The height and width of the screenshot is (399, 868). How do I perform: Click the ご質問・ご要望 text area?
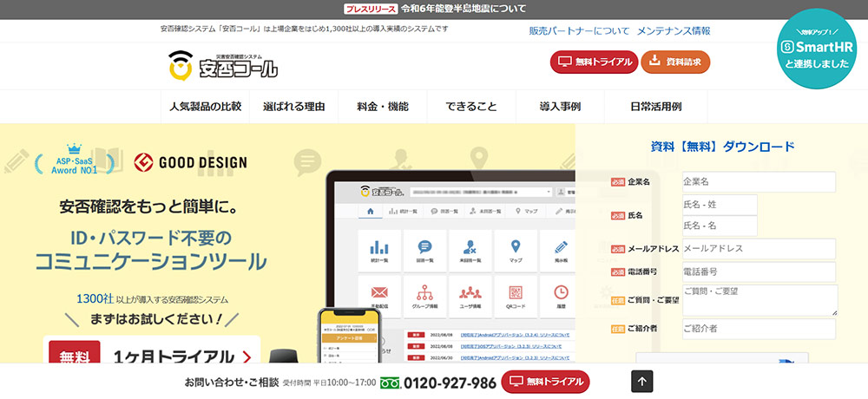pos(760,300)
